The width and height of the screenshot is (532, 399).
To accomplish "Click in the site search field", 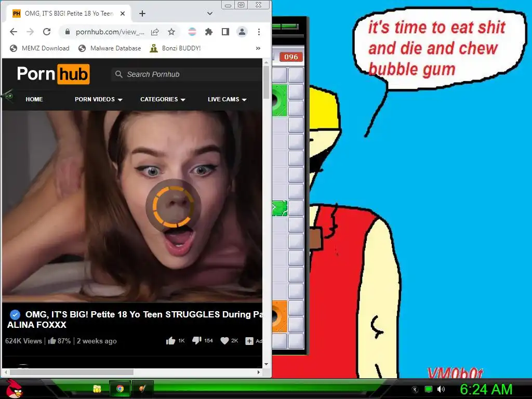I will pyautogui.click(x=187, y=74).
